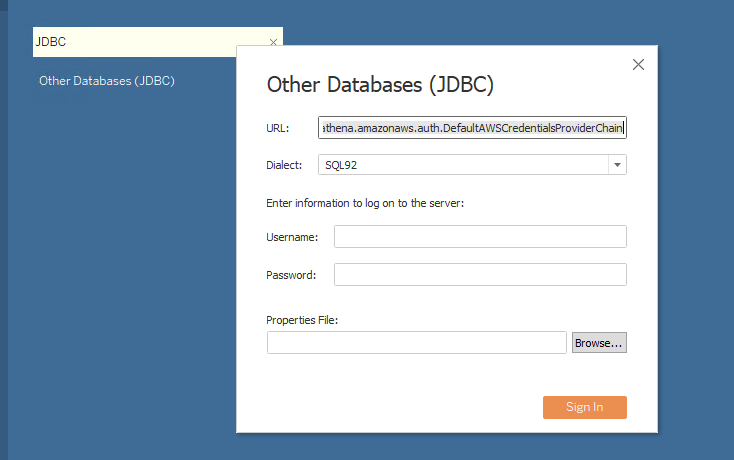
Task: Click the Properties File: label
Action: coord(302,320)
